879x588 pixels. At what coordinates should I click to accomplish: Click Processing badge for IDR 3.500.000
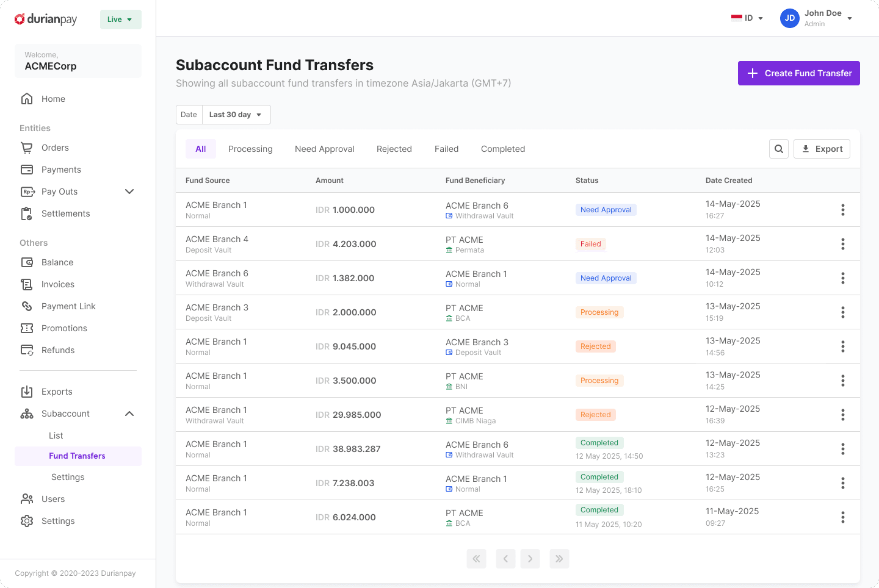599,381
